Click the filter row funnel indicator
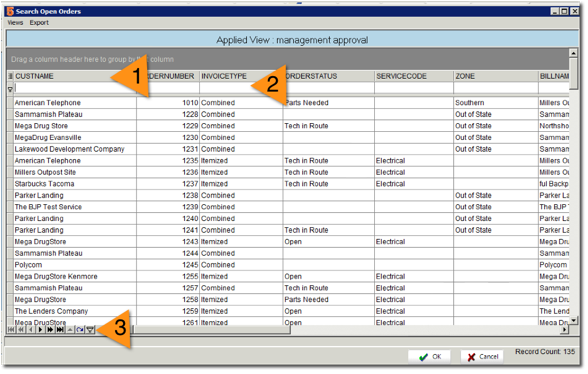The height and width of the screenshot is (374, 588). [10, 89]
